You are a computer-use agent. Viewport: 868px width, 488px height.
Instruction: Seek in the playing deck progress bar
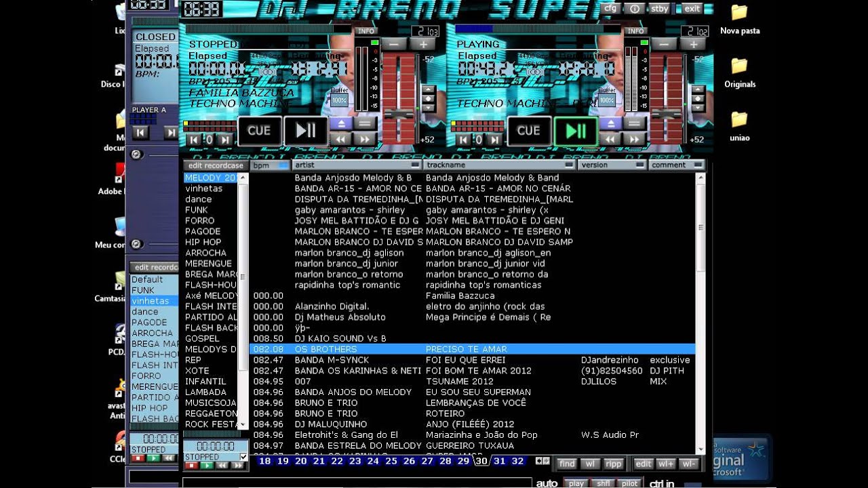(x=538, y=29)
